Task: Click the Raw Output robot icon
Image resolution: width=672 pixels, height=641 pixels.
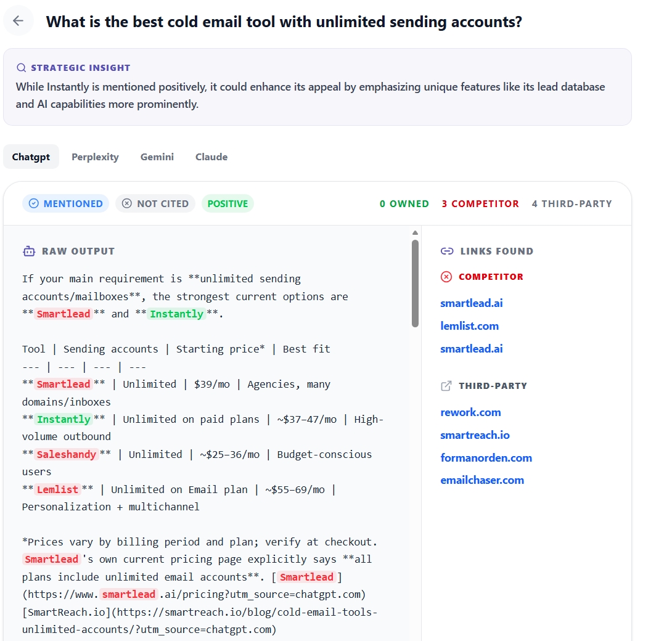Action: 29,251
